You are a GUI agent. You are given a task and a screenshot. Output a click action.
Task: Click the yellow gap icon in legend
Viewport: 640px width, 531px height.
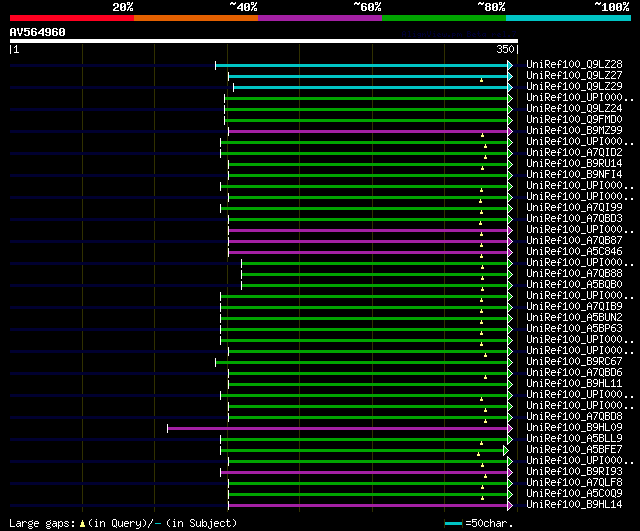[x=82, y=524]
